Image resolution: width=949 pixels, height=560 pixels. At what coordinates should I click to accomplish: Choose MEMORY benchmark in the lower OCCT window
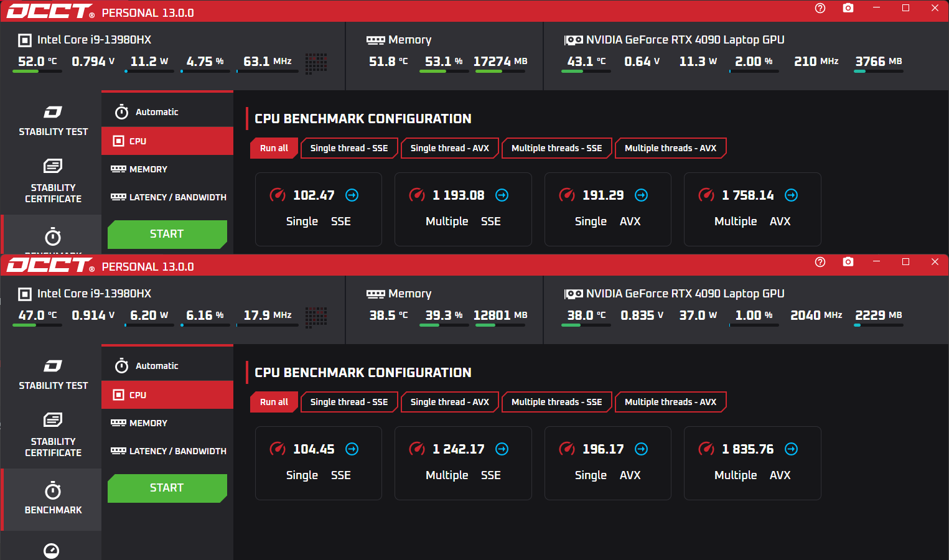coord(167,423)
